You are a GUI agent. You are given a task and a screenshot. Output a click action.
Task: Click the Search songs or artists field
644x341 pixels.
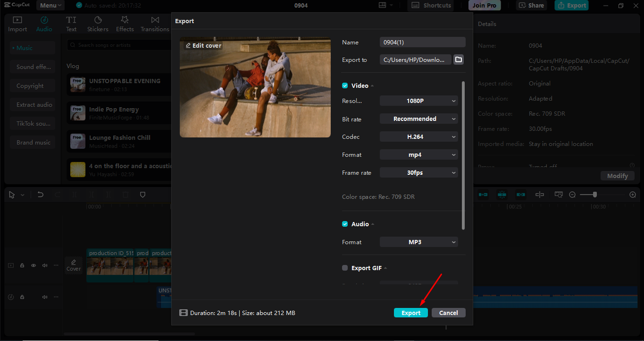pyautogui.click(x=119, y=45)
